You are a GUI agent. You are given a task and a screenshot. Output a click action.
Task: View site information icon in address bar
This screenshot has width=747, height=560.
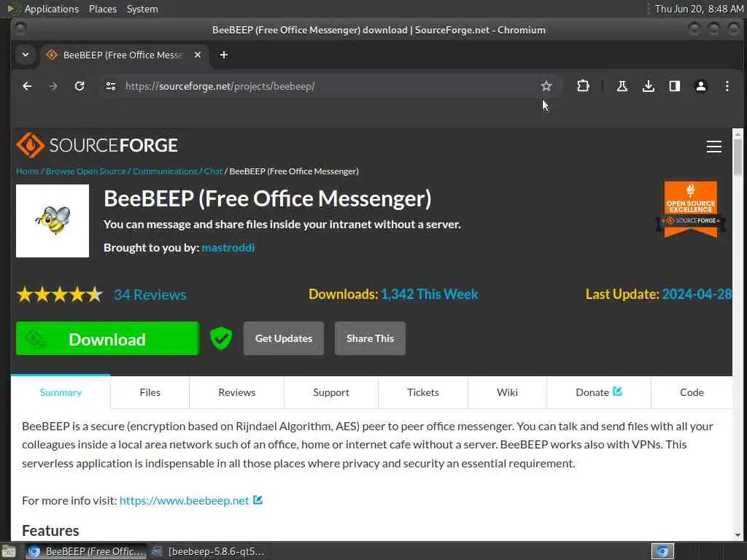(x=111, y=86)
